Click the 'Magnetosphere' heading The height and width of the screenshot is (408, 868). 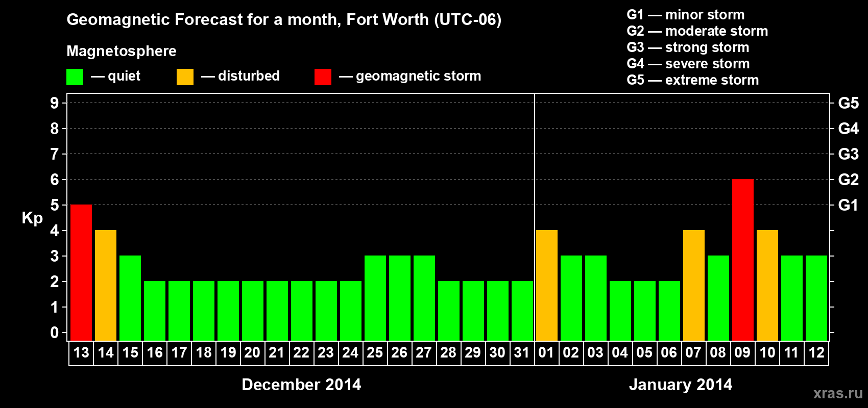coord(122,51)
